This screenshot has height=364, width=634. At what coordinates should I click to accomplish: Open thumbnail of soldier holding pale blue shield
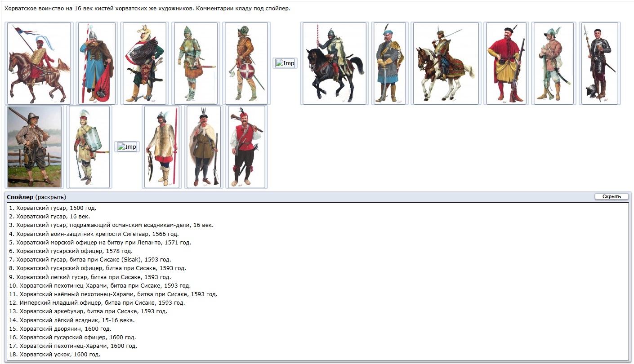coord(89,146)
